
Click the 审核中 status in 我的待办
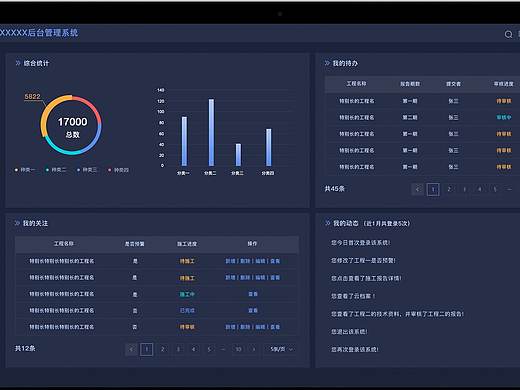(504, 117)
